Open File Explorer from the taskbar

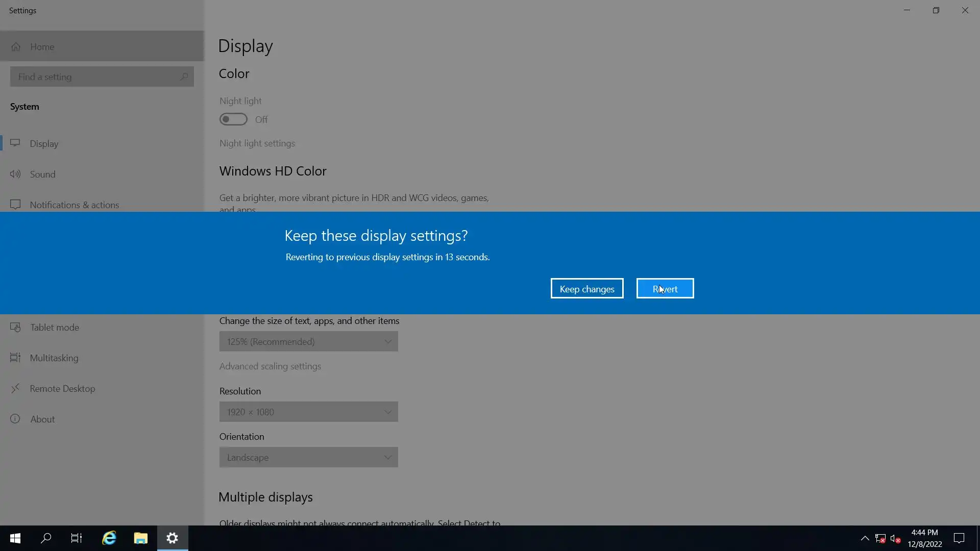point(141,538)
